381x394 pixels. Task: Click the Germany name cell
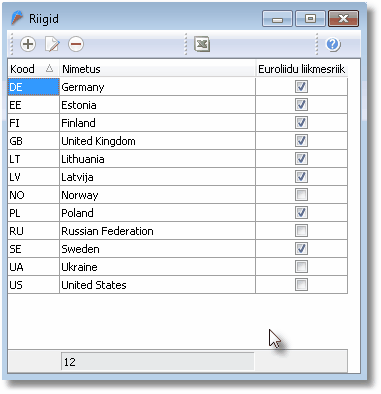(x=157, y=87)
